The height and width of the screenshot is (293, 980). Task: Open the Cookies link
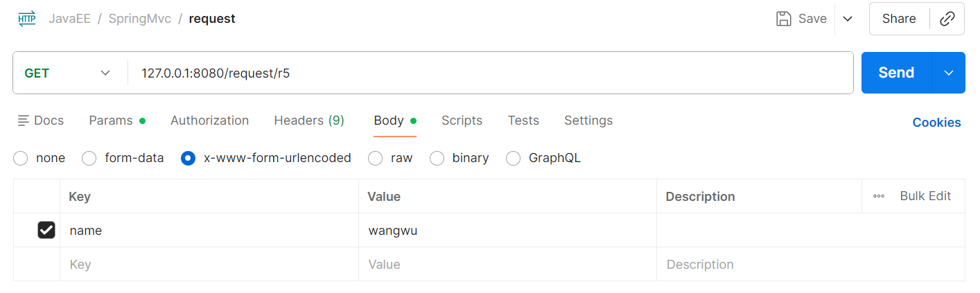(936, 123)
